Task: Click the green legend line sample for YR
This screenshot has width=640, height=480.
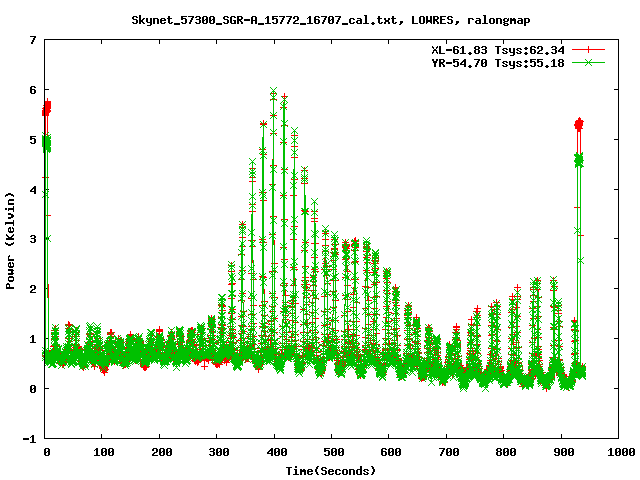Action: tap(588, 62)
